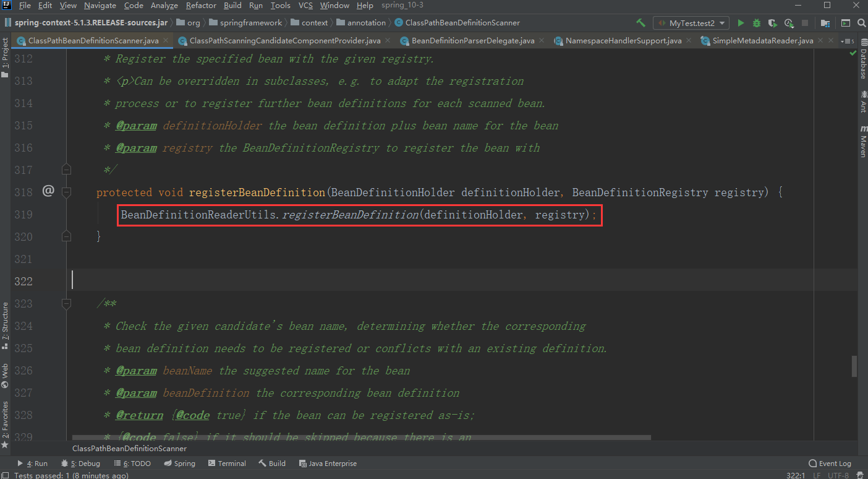The width and height of the screenshot is (868, 479).
Task: Open the File menu
Action: [x=25, y=6]
